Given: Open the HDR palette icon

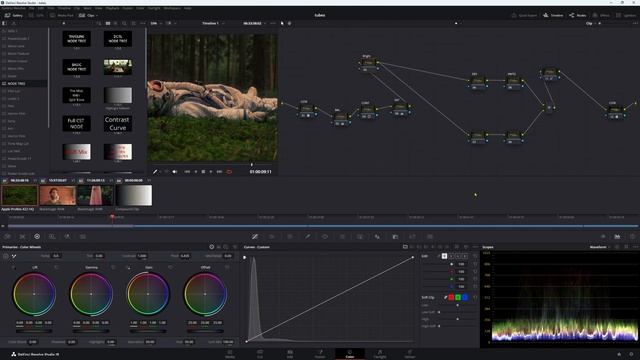Looking at the screenshot, I should pyautogui.click(x=52, y=236).
